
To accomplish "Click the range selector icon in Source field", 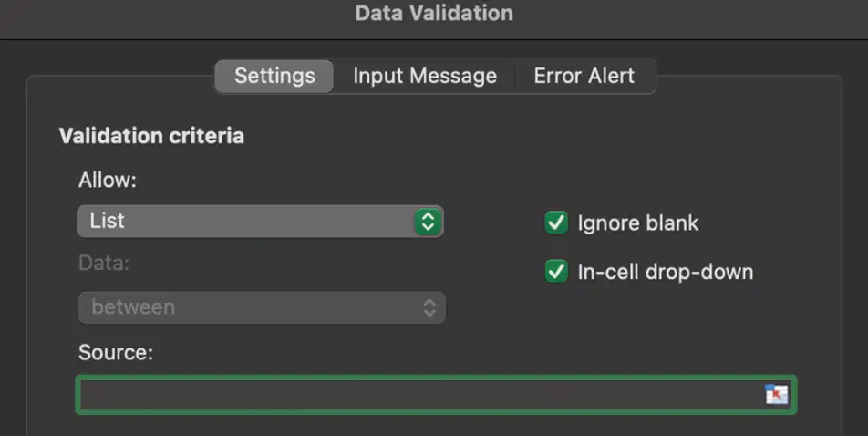I will pyautogui.click(x=776, y=394).
